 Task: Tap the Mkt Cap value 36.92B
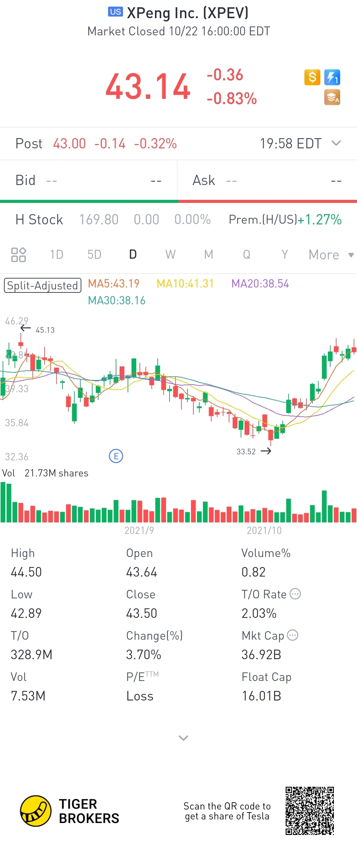click(x=261, y=655)
